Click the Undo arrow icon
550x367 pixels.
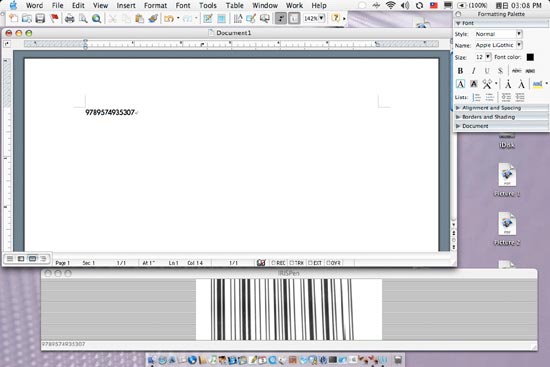(x=169, y=18)
